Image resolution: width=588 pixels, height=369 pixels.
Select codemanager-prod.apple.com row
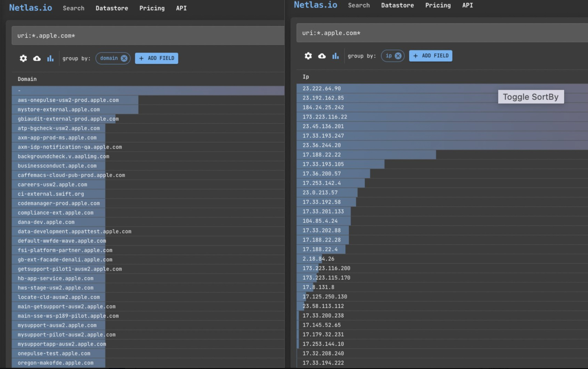(148, 203)
